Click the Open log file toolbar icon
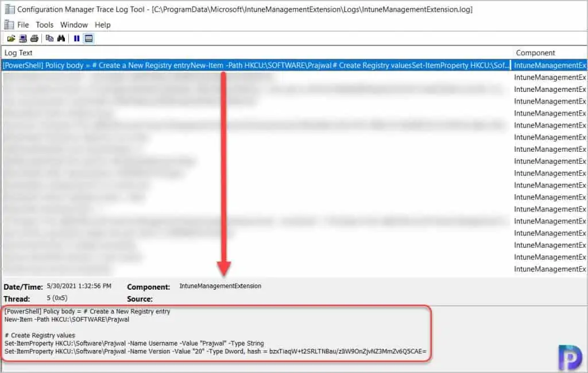 [11, 39]
